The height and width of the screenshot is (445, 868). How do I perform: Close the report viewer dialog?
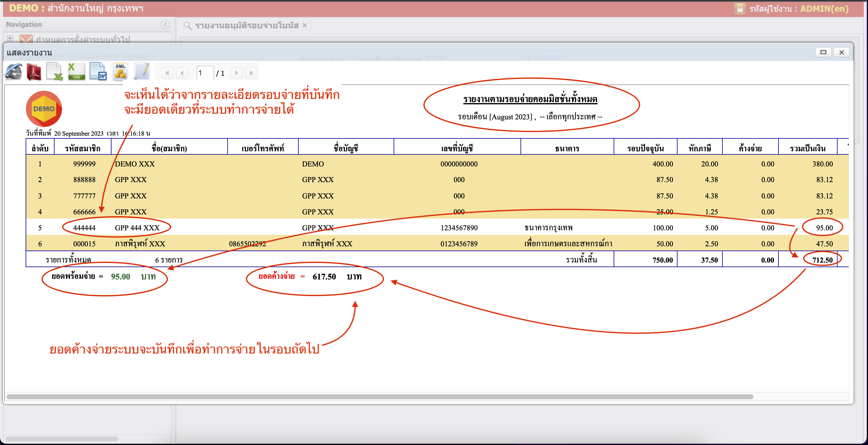841,52
